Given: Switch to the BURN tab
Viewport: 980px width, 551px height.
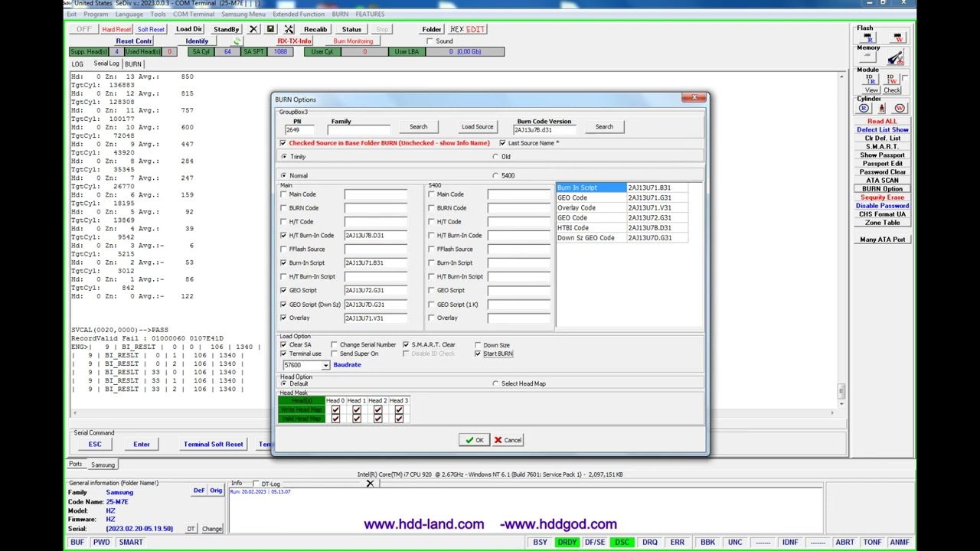Looking at the screenshot, I should point(133,64).
